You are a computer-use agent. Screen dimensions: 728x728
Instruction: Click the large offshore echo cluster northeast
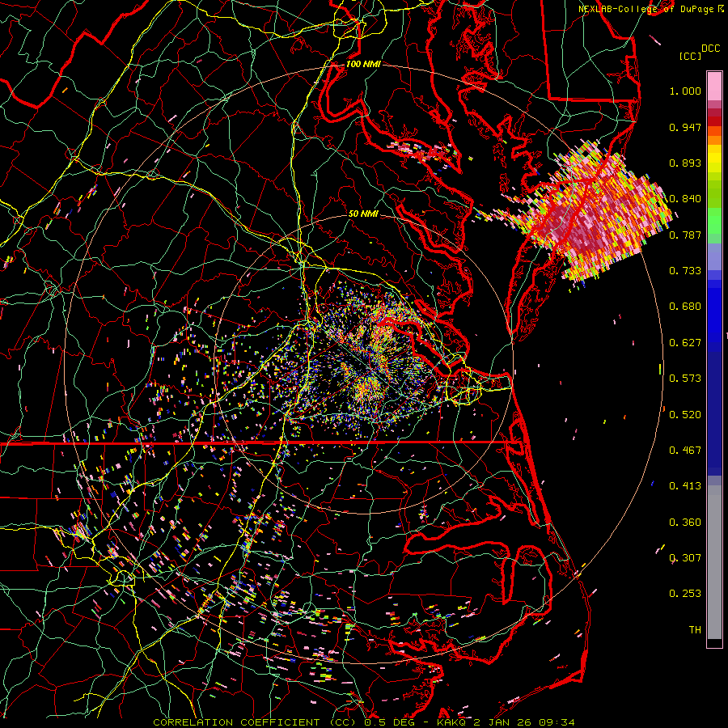(597, 214)
